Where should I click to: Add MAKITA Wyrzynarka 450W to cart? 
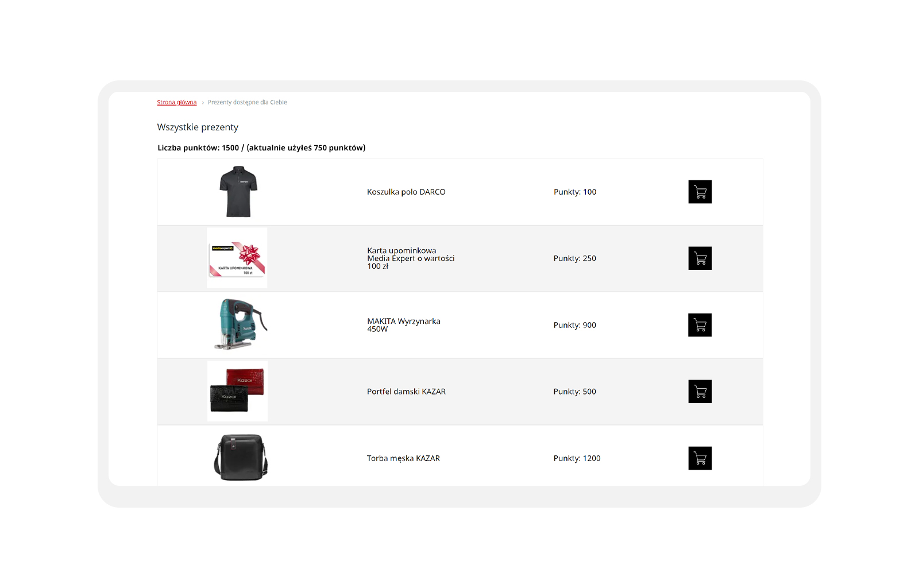tap(700, 325)
